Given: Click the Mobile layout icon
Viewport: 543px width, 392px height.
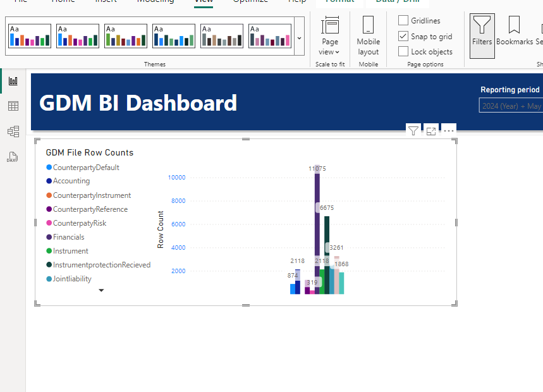Looking at the screenshot, I should 368,35.
